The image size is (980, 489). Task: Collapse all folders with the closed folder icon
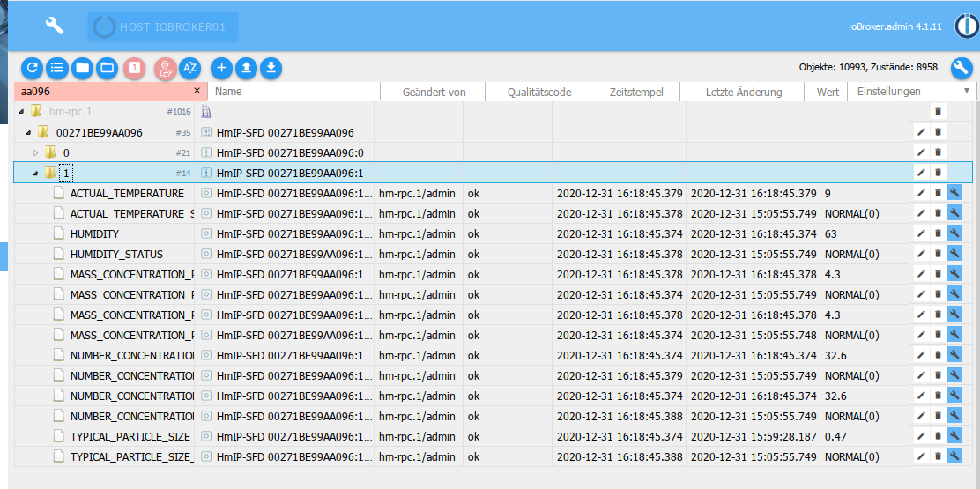(83, 68)
